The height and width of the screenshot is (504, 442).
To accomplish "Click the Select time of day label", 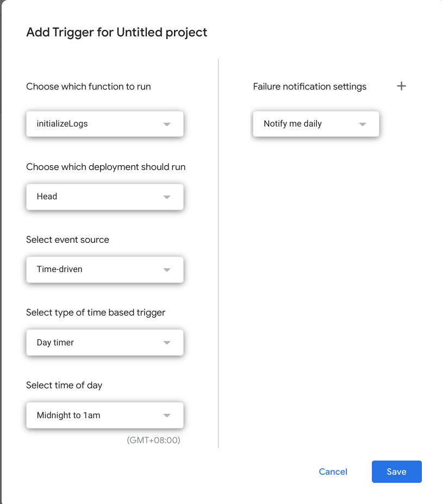I will tap(64, 385).
